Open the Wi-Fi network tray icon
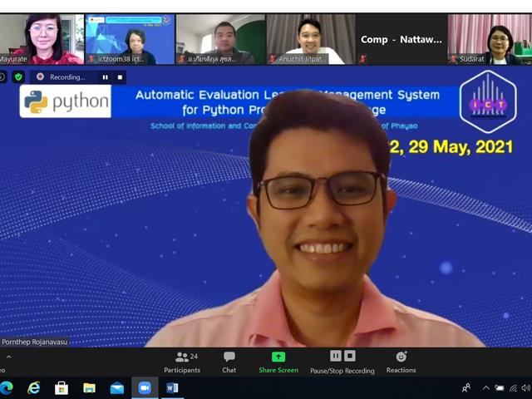 (514, 388)
